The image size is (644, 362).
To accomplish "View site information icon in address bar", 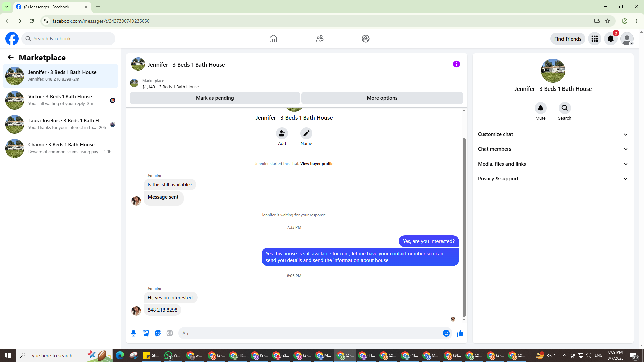I will pos(46,21).
